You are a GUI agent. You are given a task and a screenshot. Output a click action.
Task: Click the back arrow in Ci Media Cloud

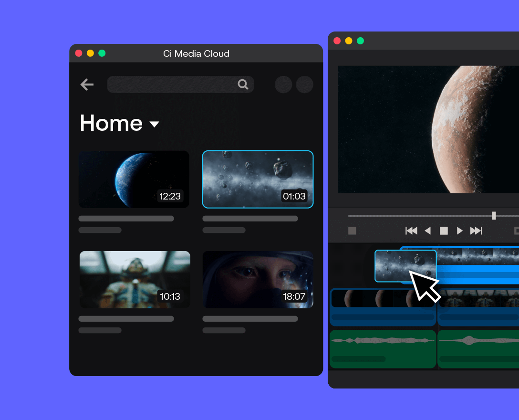click(x=87, y=84)
